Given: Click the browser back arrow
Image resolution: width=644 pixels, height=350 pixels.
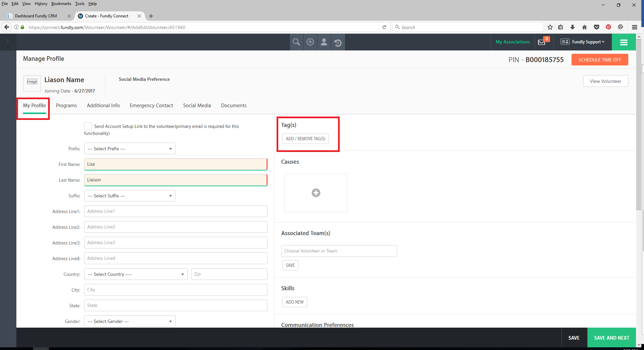Looking at the screenshot, I should (7, 27).
